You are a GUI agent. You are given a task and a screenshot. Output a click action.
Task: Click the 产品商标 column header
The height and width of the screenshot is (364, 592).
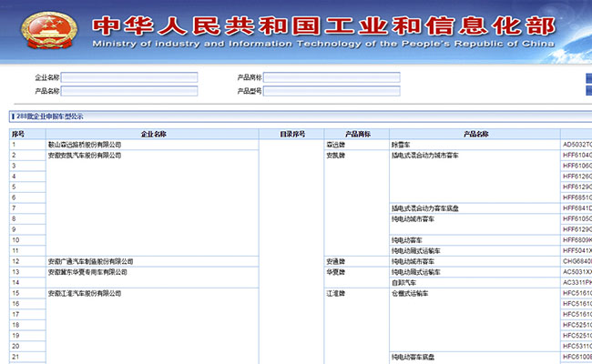click(x=358, y=134)
